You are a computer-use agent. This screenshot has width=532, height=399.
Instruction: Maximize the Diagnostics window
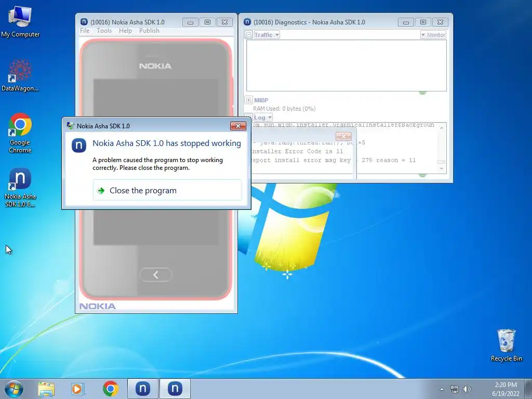[x=423, y=22]
